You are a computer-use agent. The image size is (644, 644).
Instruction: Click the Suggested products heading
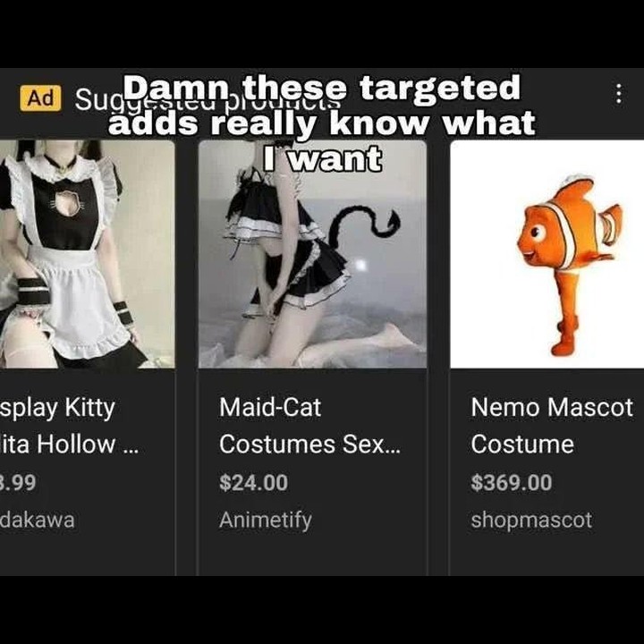pos(208,99)
